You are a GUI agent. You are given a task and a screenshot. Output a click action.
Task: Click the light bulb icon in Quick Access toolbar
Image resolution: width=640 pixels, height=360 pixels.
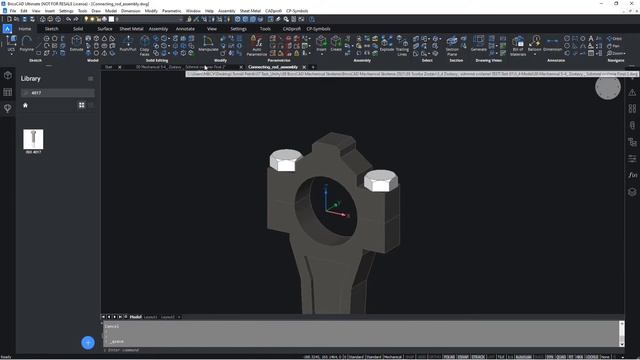point(86,19)
